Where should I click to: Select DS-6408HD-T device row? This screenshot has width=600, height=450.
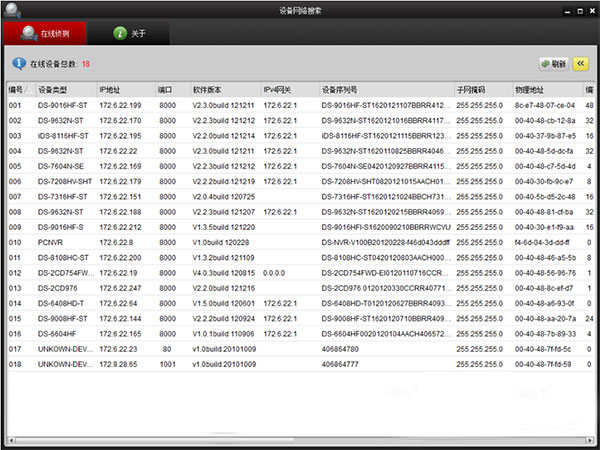300,303
